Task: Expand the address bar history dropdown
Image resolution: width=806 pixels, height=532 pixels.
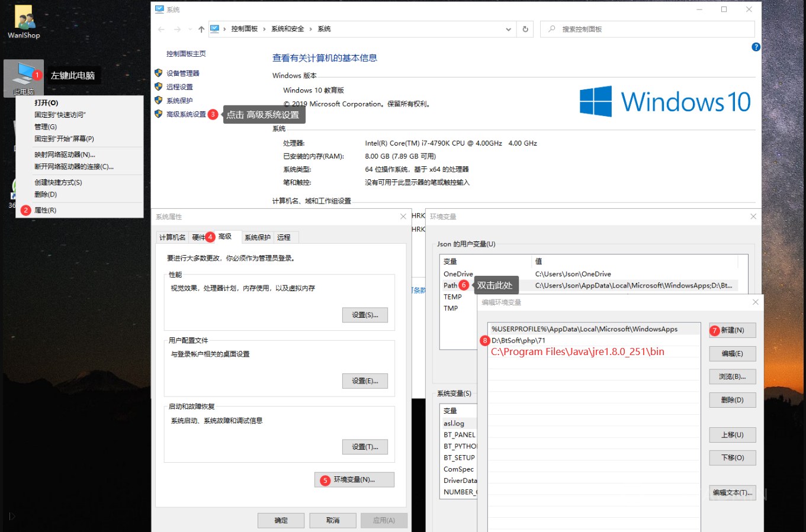Action: coord(508,29)
